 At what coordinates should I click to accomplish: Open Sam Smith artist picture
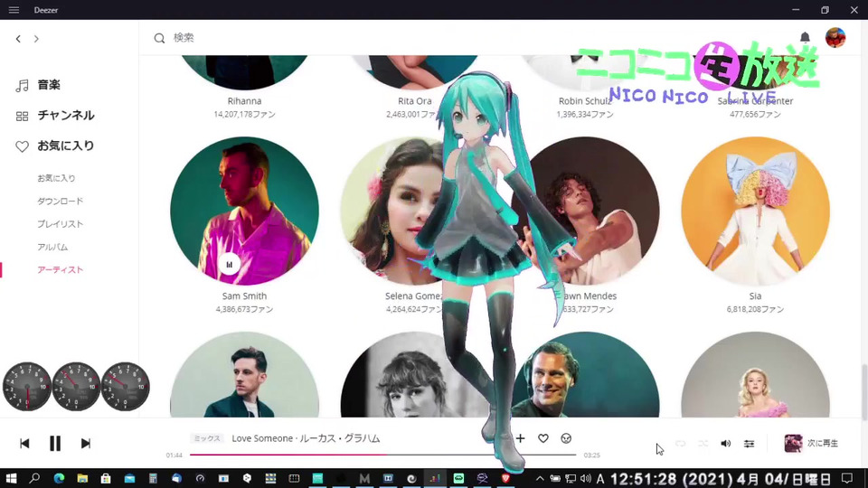[x=244, y=211]
